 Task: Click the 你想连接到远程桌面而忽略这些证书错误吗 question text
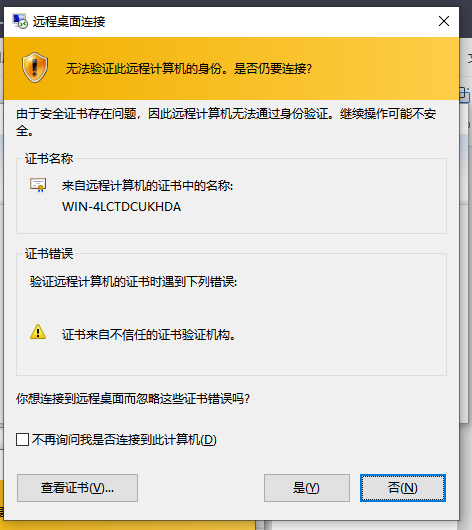[x=133, y=399]
